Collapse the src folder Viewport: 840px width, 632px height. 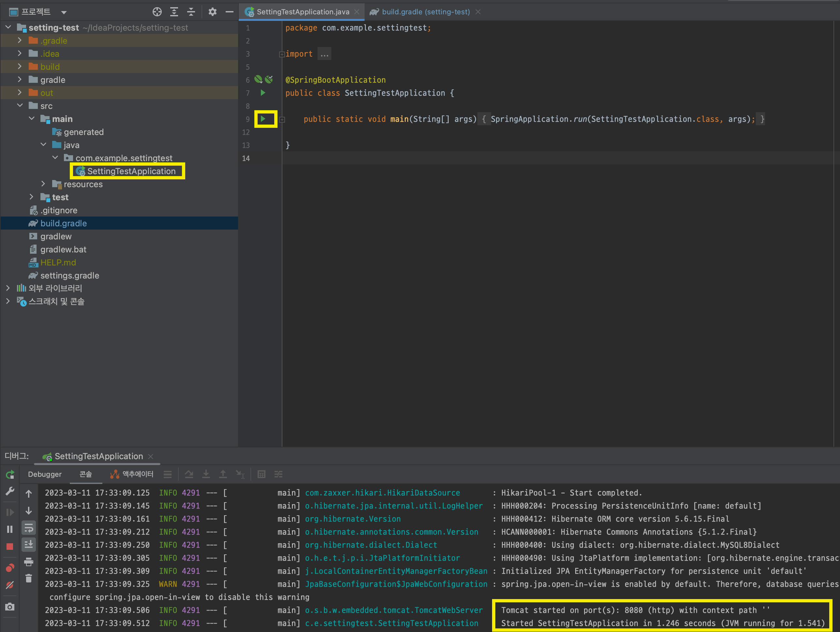click(x=20, y=106)
